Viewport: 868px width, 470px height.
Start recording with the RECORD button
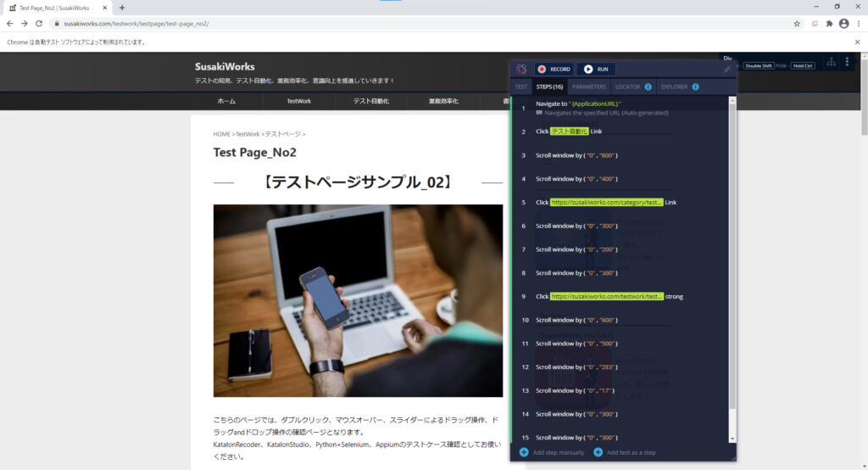click(x=554, y=70)
